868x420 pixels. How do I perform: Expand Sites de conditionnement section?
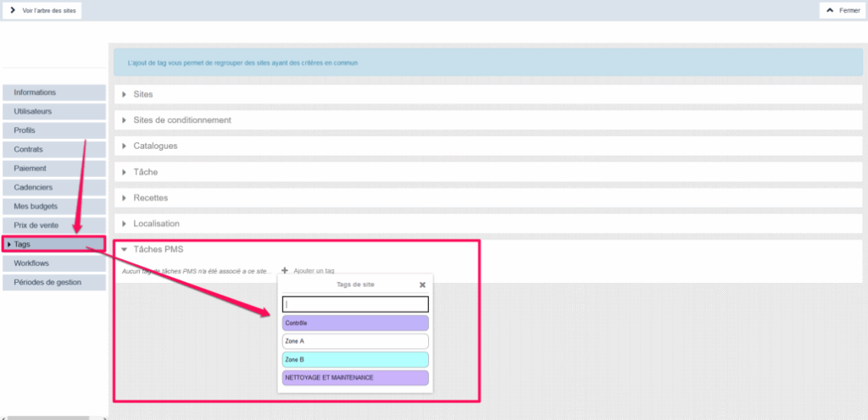click(125, 120)
